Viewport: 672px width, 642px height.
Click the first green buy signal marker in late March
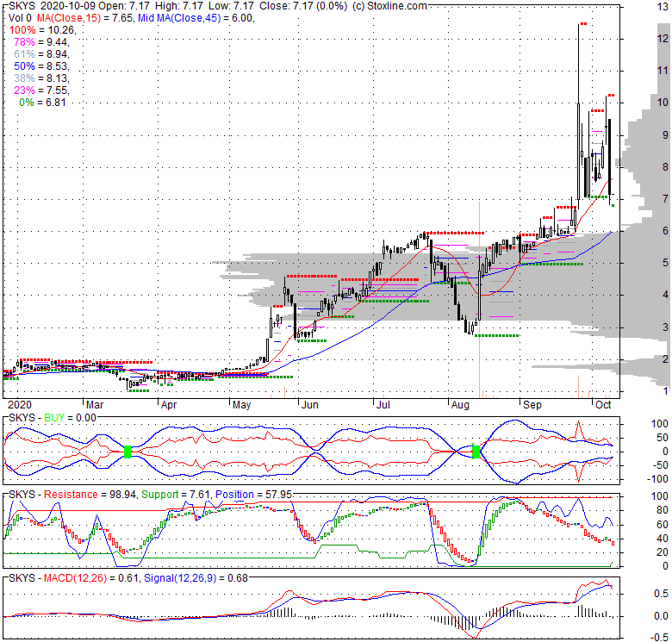click(128, 452)
